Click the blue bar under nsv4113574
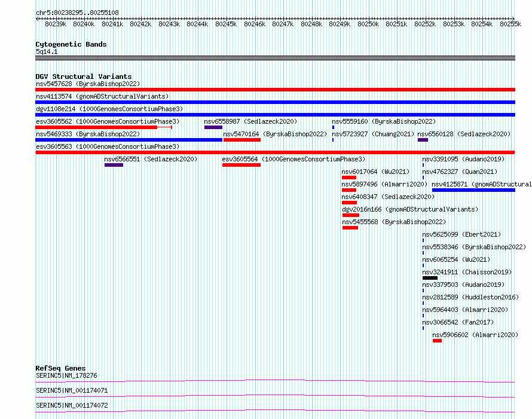 pyautogui.click(x=275, y=102)
